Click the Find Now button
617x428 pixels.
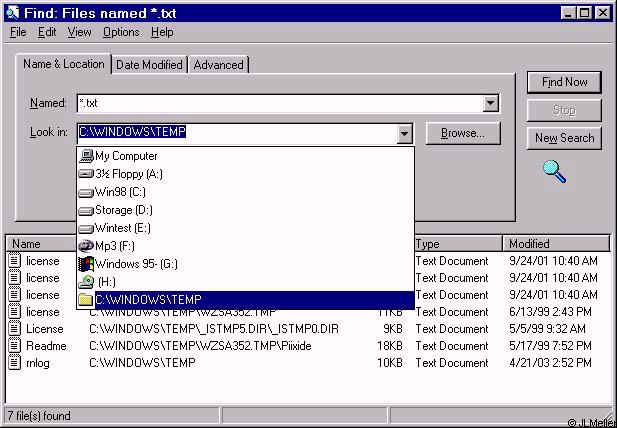tap(564, 82)
